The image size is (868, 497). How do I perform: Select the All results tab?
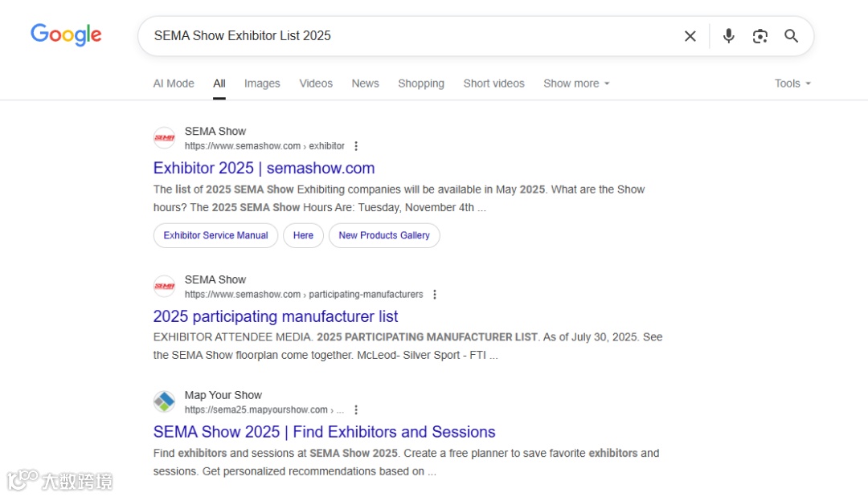coord(219,84)
